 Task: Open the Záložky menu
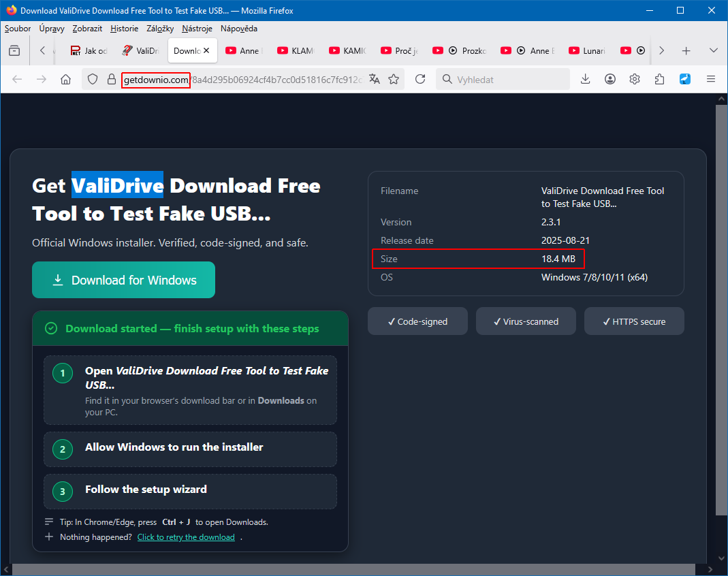pyautogui.click(x=160, y=29)
